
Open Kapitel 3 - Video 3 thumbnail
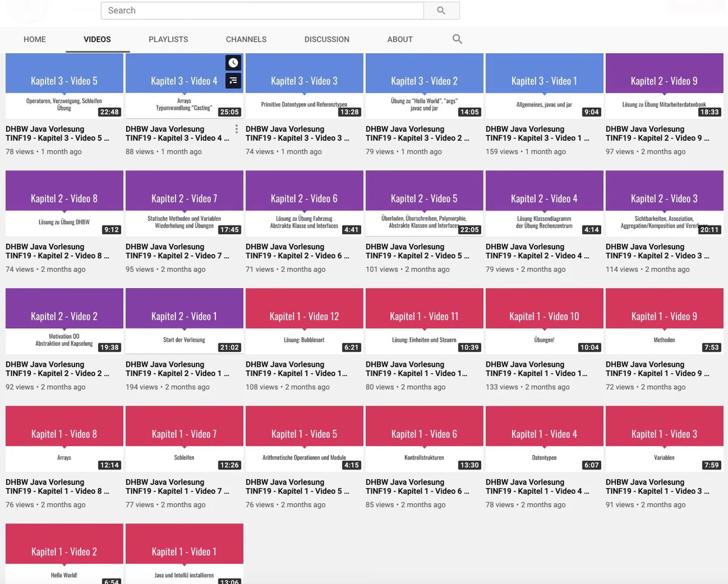point(305,86)
